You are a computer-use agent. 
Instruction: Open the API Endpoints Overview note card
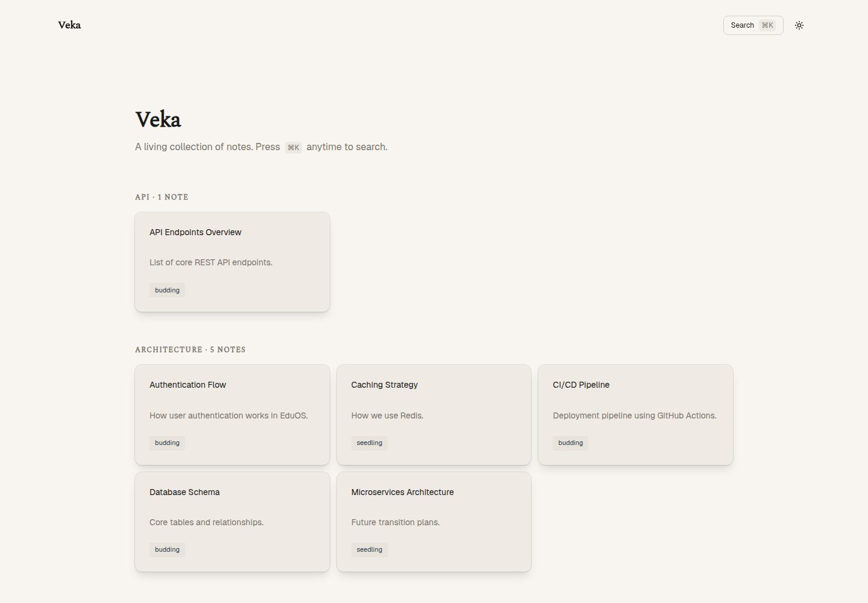click(x=232, y=262)
